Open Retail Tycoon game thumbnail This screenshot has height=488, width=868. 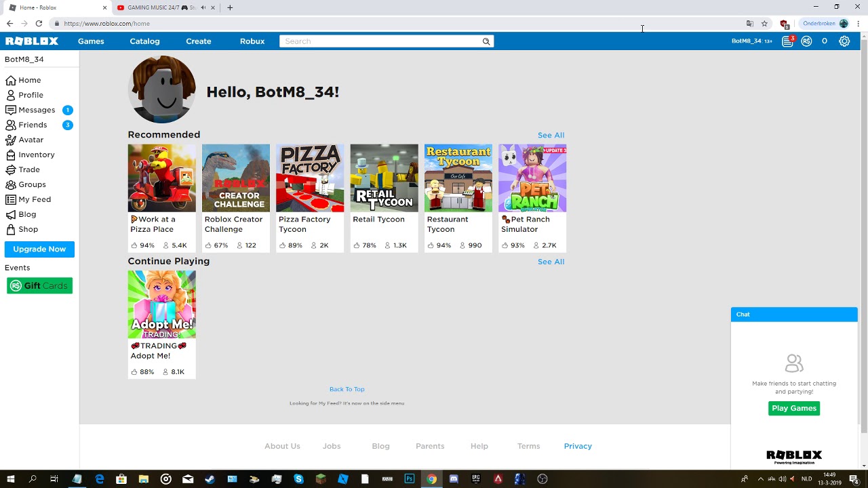tap(384, 178)
